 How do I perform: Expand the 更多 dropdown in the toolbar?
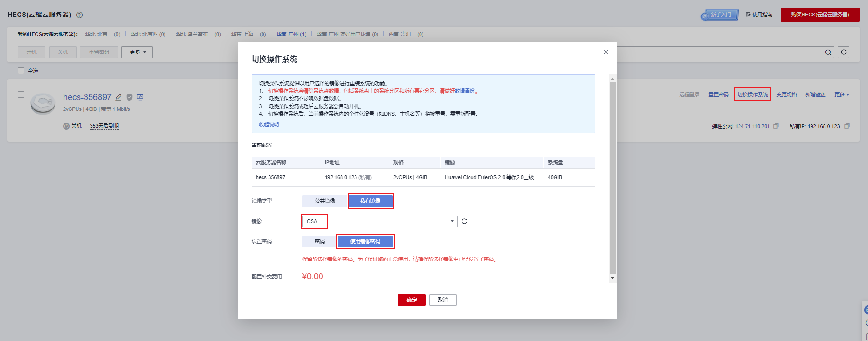[x=137, y=52]
